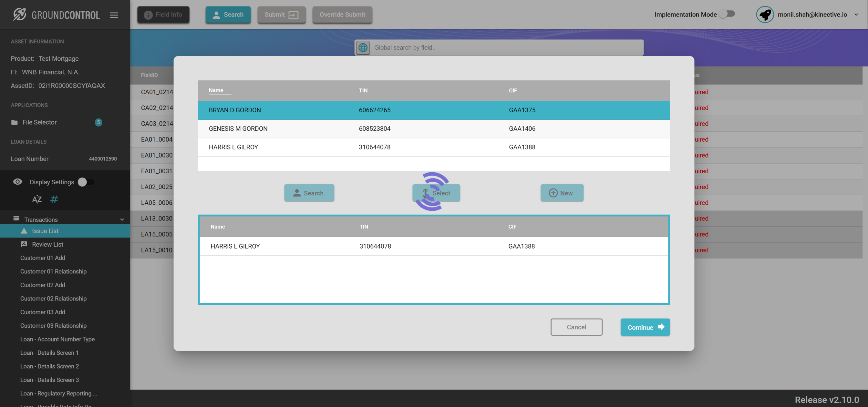Screen dimensions: 868x407
Task: Open Customer 01 Add transaction
Action: point(43,258)
